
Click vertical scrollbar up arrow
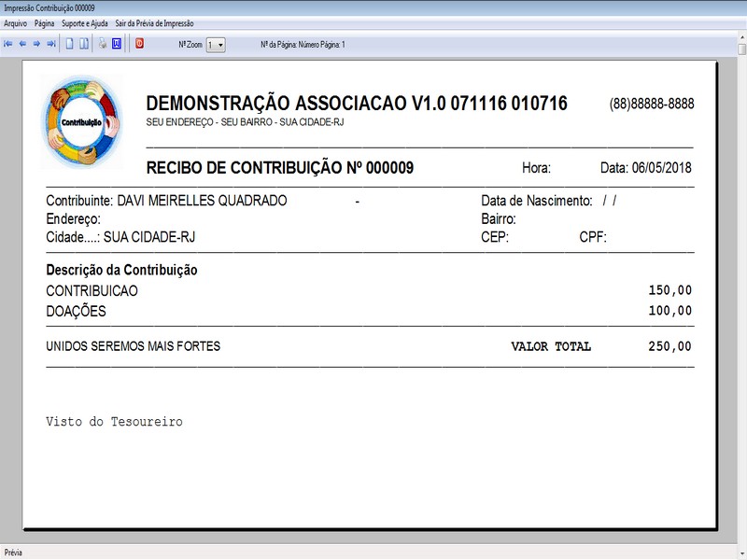point(741,37)
